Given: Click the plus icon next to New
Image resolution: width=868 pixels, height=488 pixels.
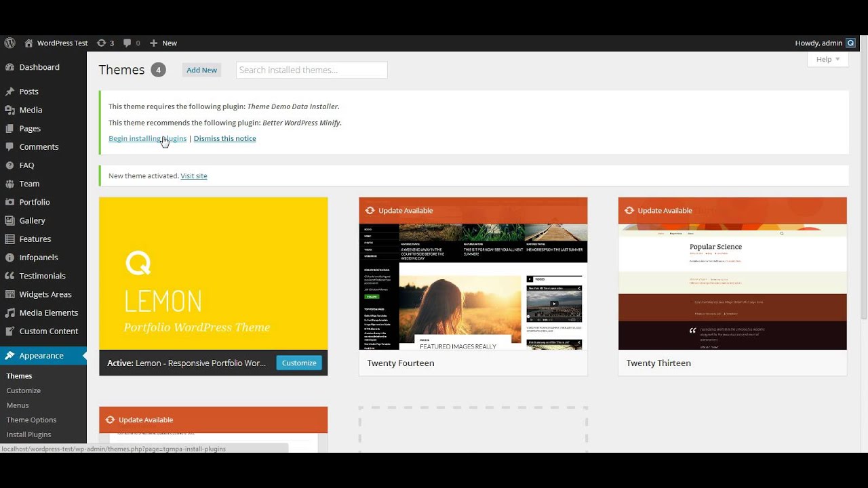Looking at the screenshot, I should coord(153,43).
